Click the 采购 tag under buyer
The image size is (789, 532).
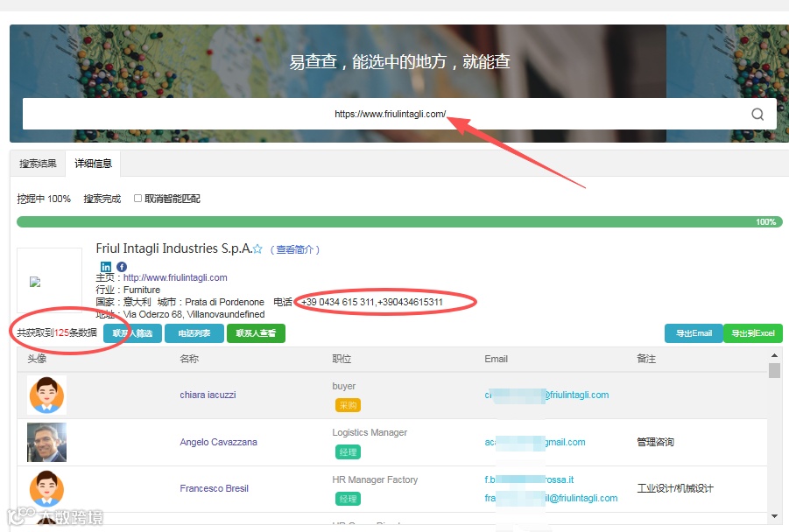coord(348,405)
